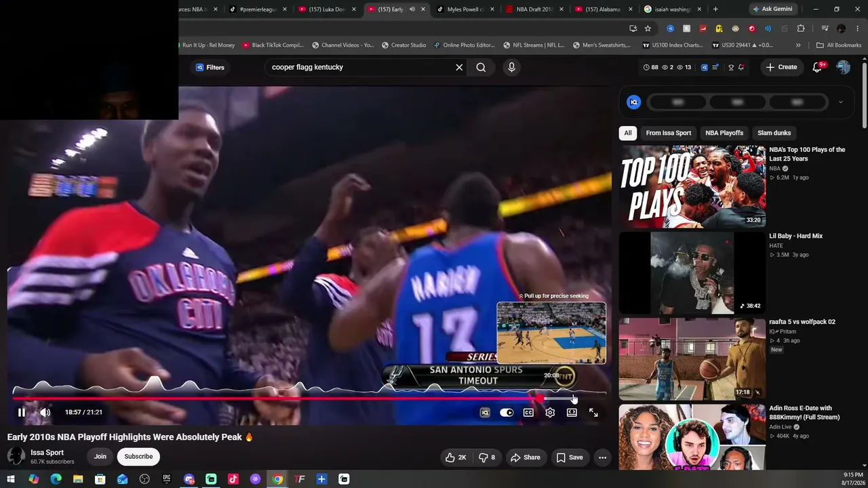Open the Issa Sport channel name link

point(47,452)
